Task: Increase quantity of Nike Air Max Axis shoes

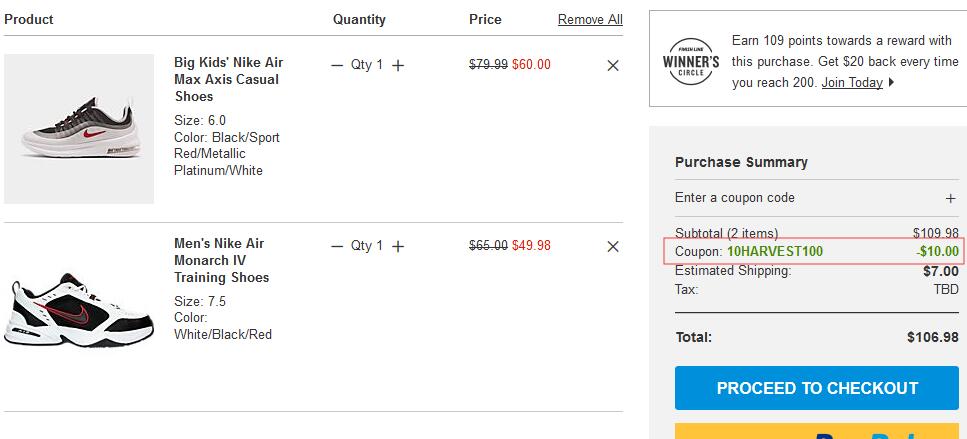Action: (x=398, y=65)
